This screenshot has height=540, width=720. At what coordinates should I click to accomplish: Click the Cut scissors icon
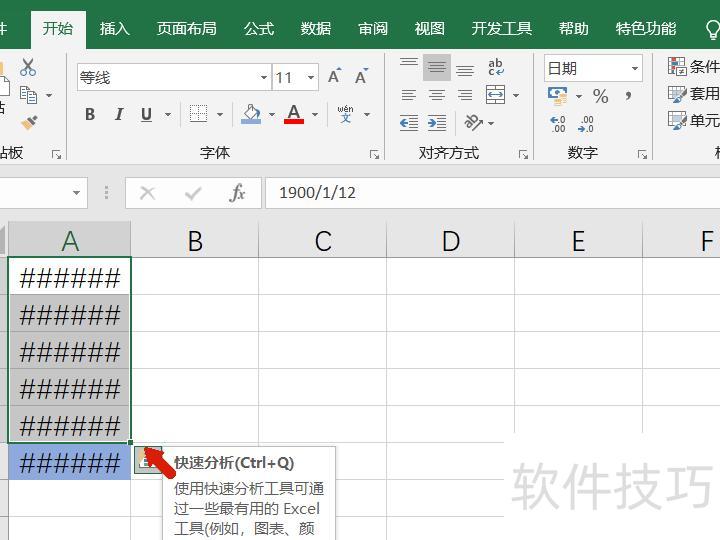28,68
